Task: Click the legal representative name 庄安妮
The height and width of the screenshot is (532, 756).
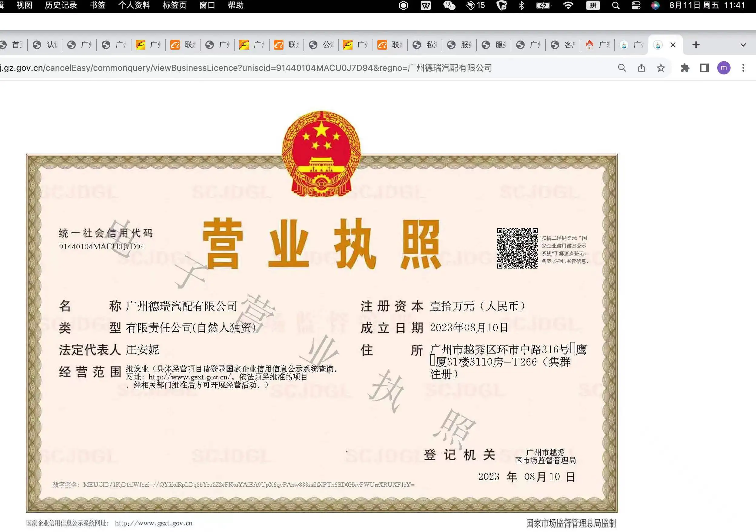Action: click(x=143, y=350)
